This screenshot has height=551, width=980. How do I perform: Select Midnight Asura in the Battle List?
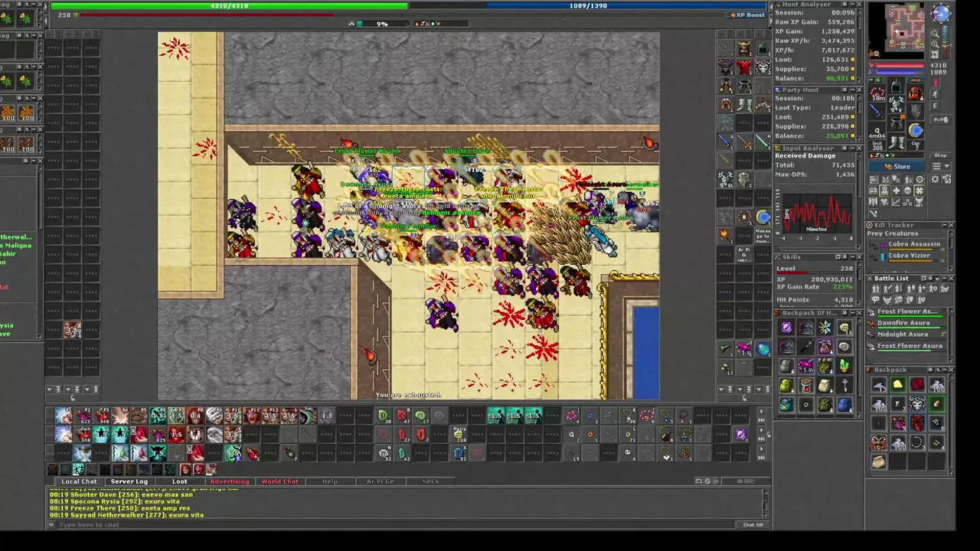[910, 334]
